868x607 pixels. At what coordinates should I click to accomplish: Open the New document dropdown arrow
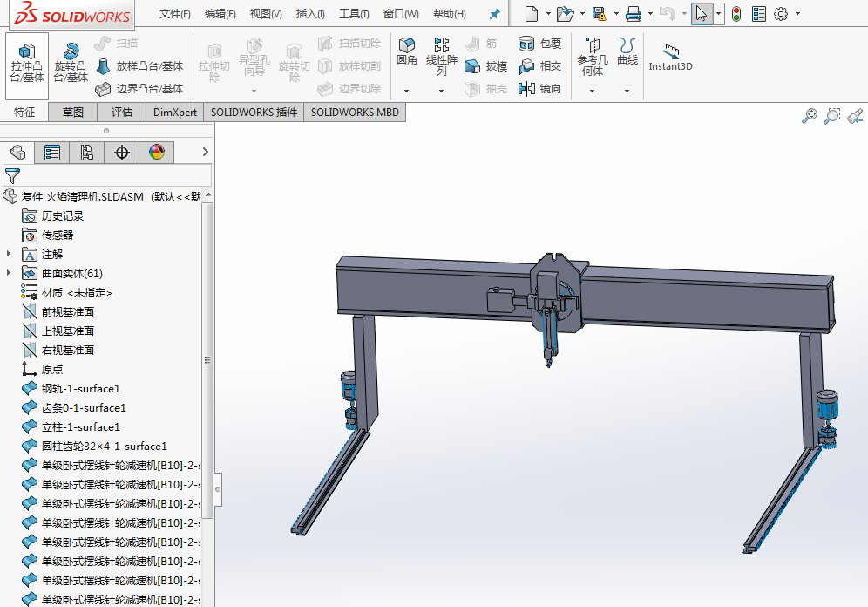pos(548,14)
